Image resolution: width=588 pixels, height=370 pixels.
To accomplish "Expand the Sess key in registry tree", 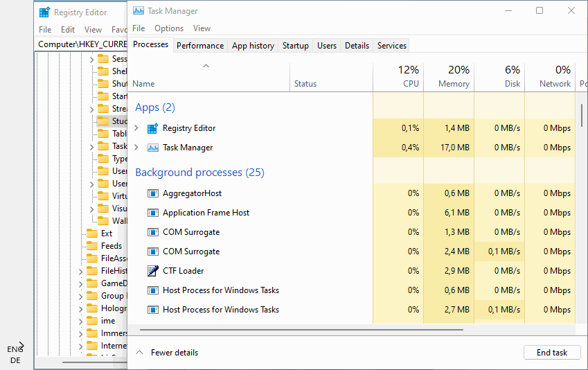I will click(x=92, y=60).
